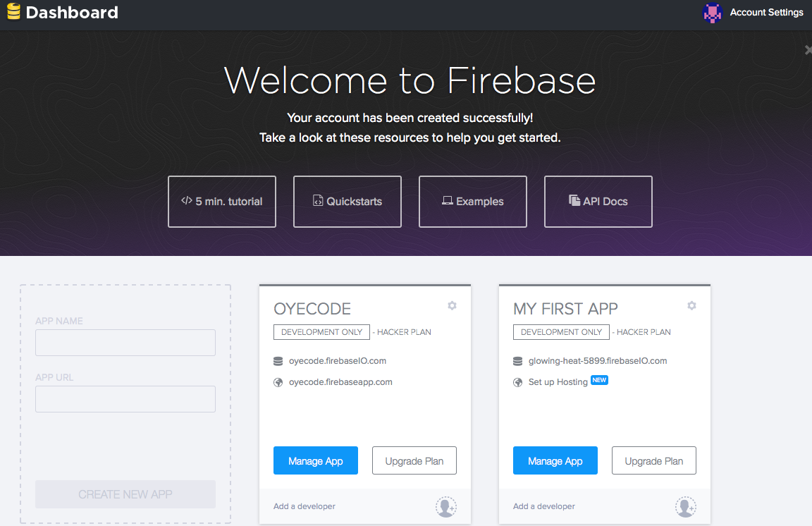
Task: Click Add a developer under OYECODE
Action: coord(304,506)
